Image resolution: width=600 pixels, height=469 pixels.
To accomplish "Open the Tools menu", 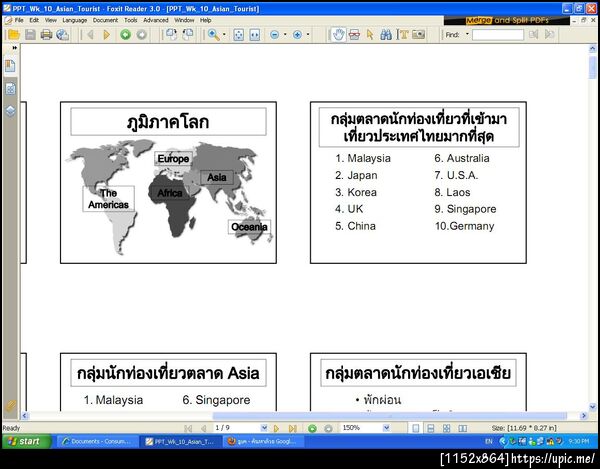I will (130, 20).
